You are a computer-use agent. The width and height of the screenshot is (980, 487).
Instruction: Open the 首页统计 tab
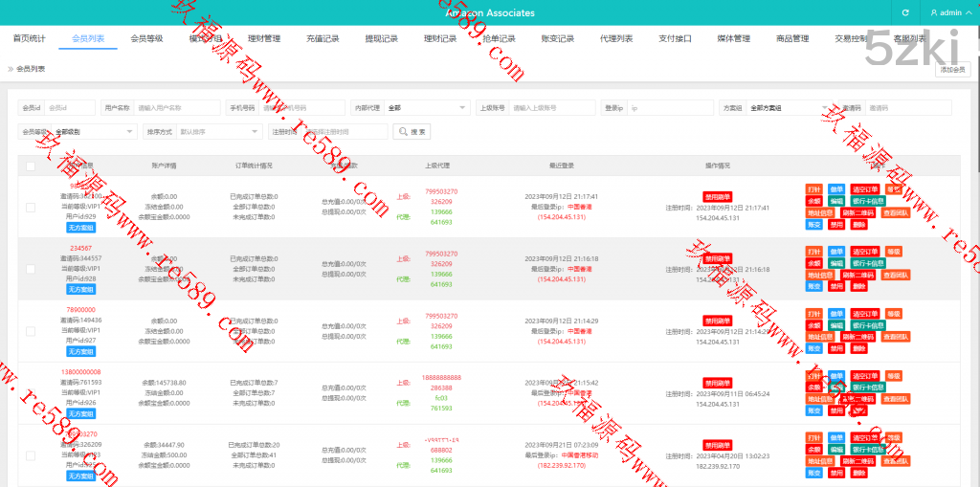[29, 38]
